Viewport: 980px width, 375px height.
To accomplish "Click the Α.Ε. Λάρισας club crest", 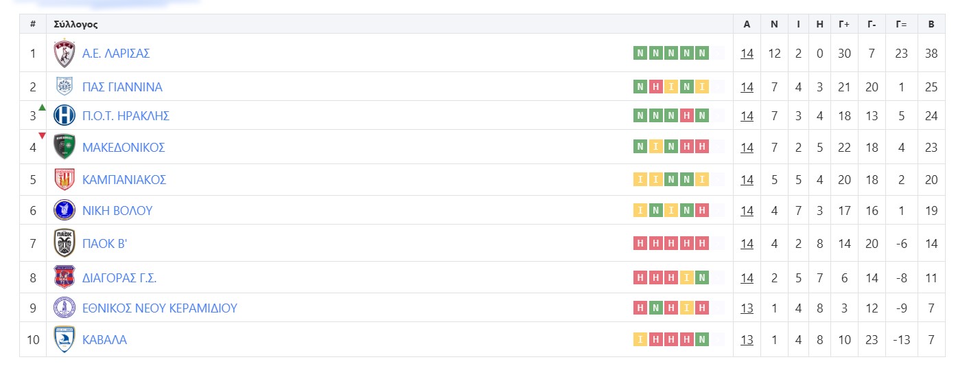I will coord(65,53).
